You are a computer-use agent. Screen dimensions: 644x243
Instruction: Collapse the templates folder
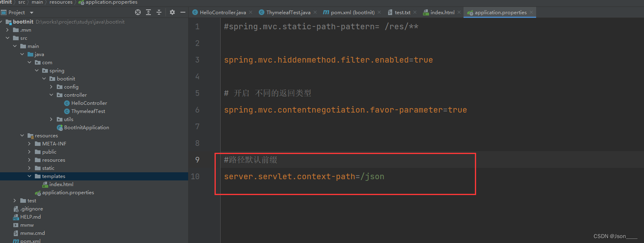click(29, 176)
